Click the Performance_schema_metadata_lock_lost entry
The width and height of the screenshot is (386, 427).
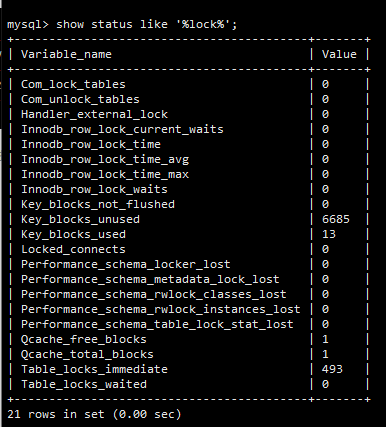pyautogui.click(x=150, y=279)
